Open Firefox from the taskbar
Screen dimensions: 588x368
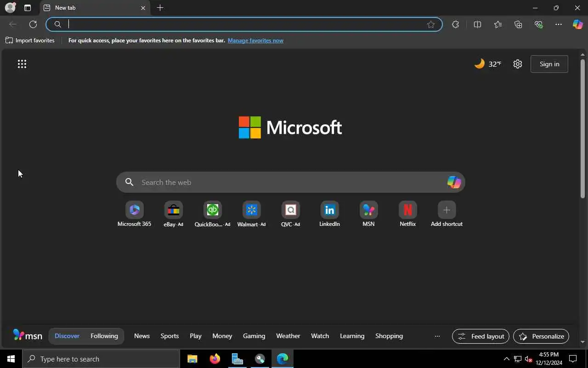[x=215, y=359]
